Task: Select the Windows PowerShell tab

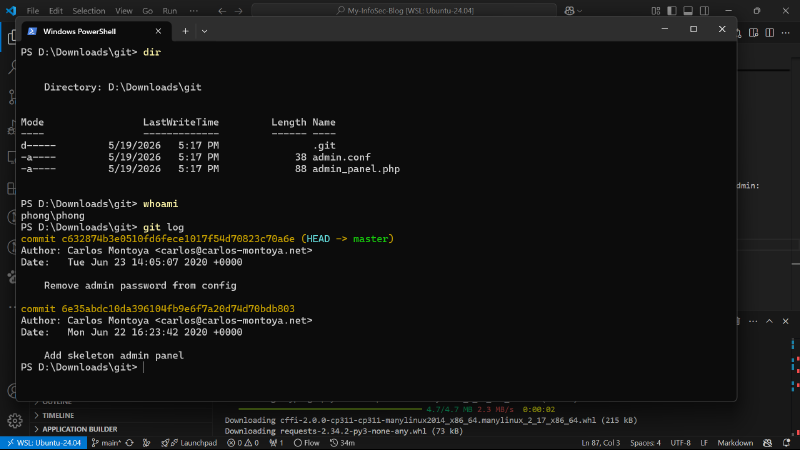Action: (x=94, y=31)
